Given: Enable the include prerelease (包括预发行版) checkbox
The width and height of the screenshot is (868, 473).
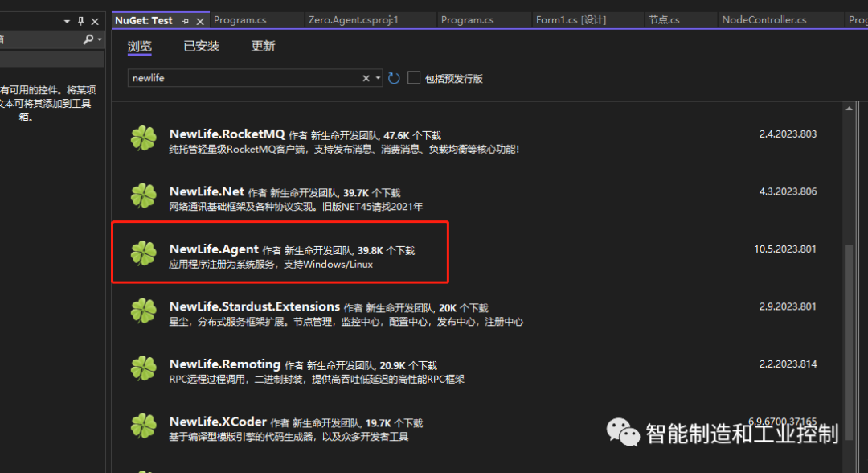Looking at the screenshot, I should point(414,78).
